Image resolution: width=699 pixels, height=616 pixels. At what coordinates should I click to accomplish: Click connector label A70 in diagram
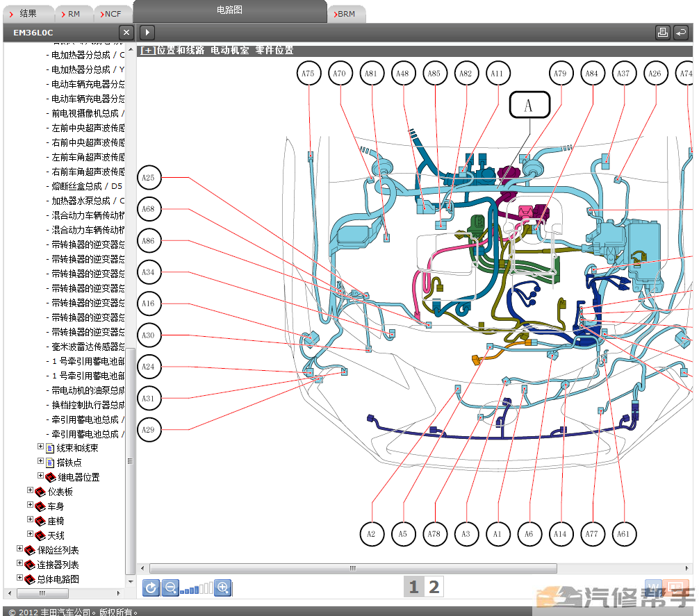[x=340, y=74]
